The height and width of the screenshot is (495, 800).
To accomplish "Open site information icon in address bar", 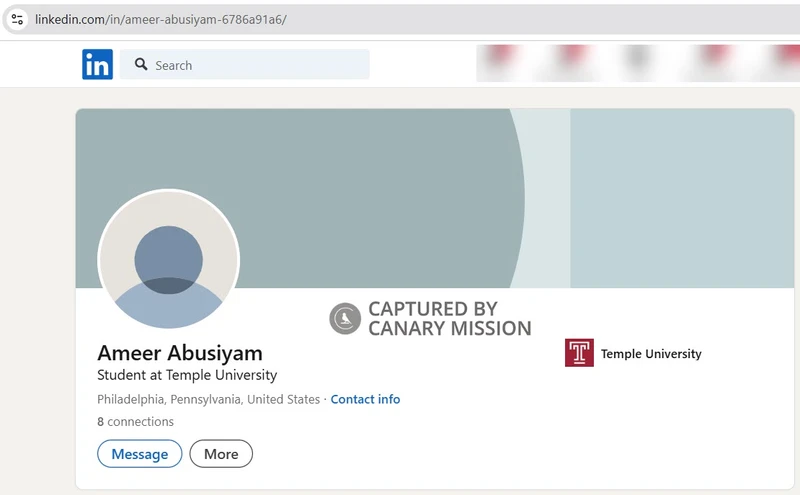I will (x=17, y=19).
